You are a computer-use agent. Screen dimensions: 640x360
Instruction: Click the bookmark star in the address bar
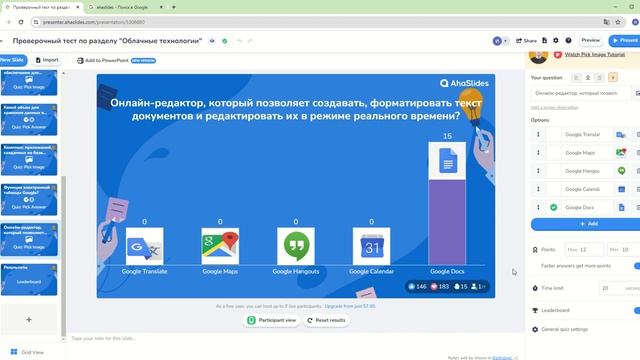click(618, 22)
